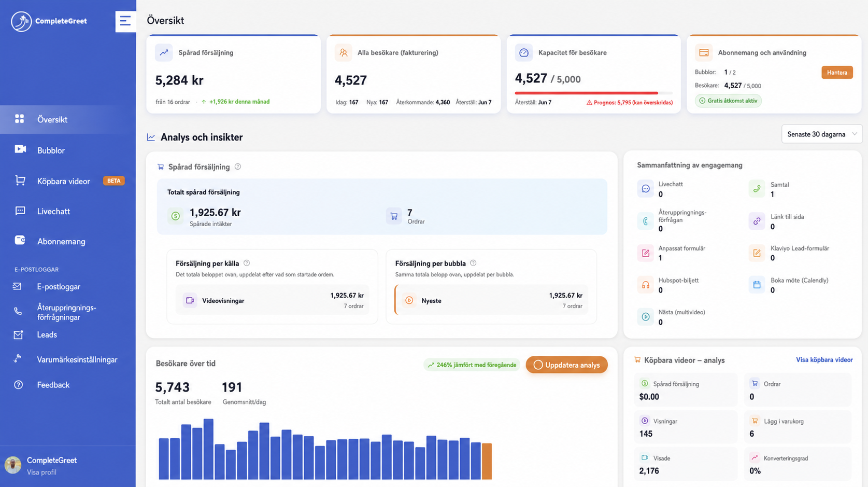868x487 pixels.
Task: Click the 246% jämfört med föregående badge
Action: pyautogui.click(x=472, y=365)
